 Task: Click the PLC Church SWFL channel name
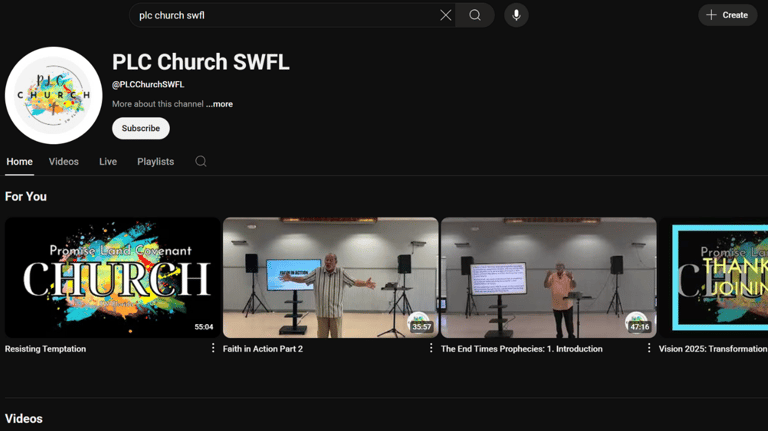(201, 62)
